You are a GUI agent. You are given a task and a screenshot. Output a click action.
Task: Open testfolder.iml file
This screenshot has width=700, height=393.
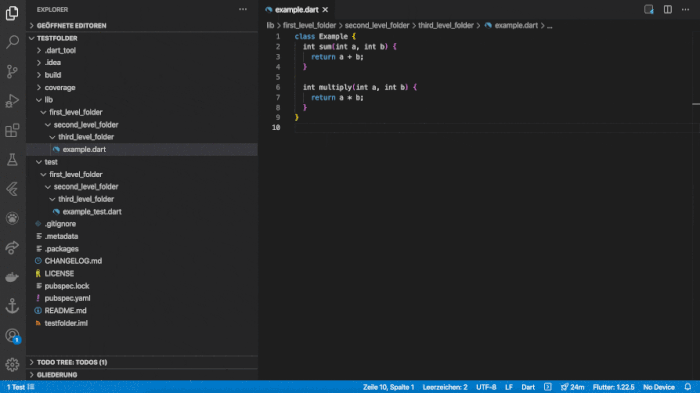(142, 323)
